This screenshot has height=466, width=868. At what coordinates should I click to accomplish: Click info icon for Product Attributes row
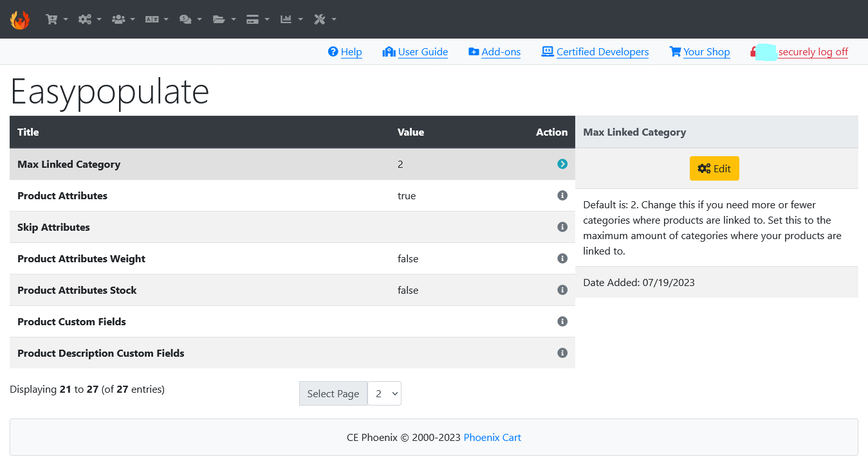tap(562, 195)
